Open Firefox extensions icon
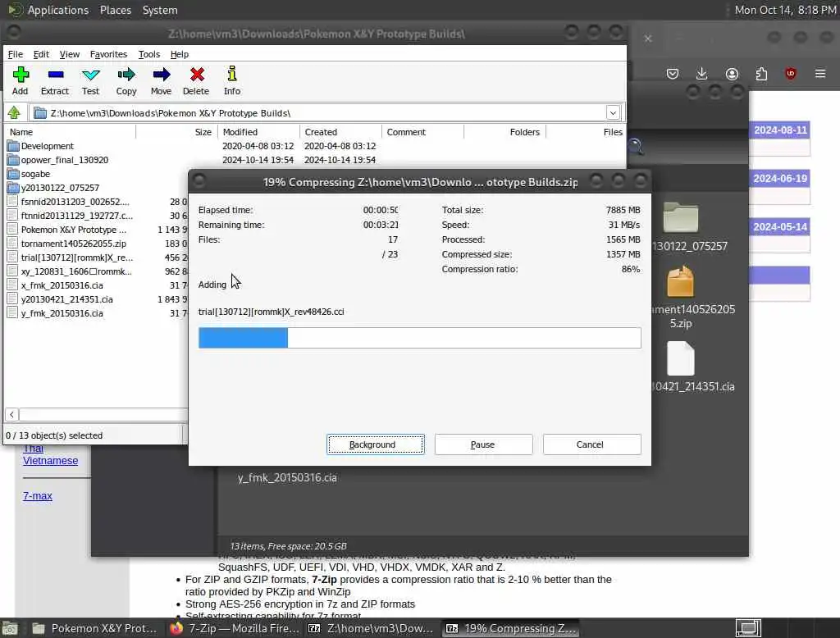 tap(761, 74)
